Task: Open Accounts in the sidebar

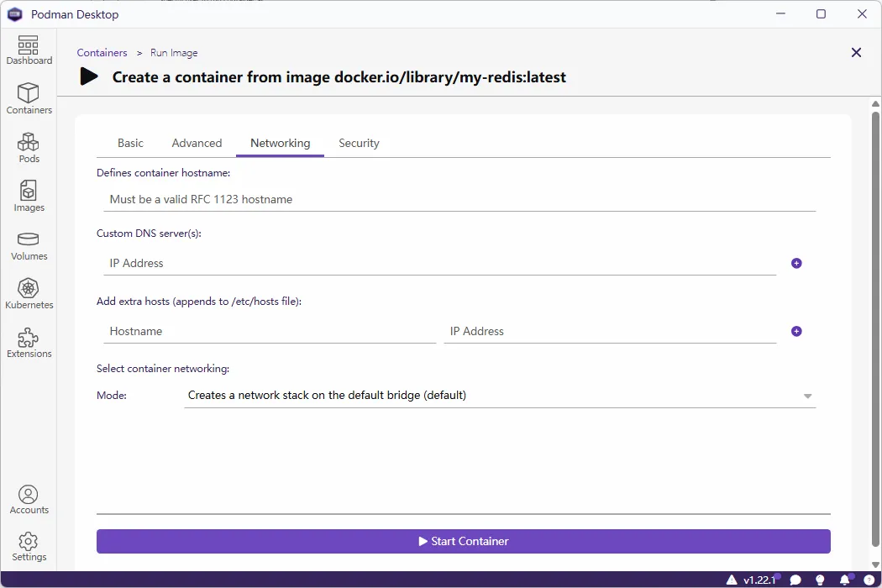Action: pos(29,499)
